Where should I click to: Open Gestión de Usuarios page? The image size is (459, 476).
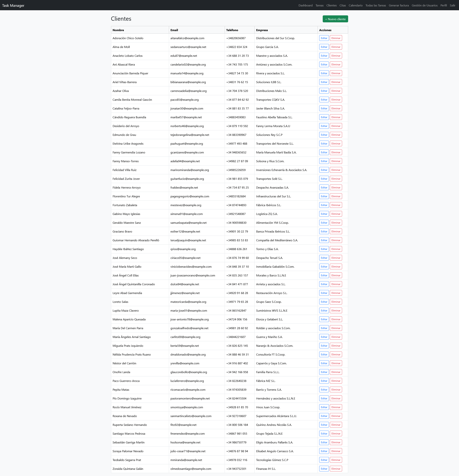(x=425, y=5)
